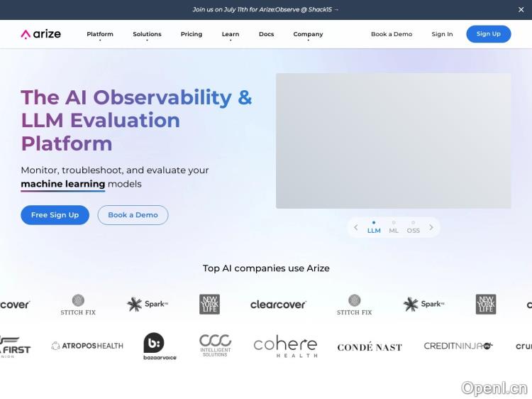Screen dimensions: 532x399
Task: Click the blue Free Sign Up button
Action: 55,215
